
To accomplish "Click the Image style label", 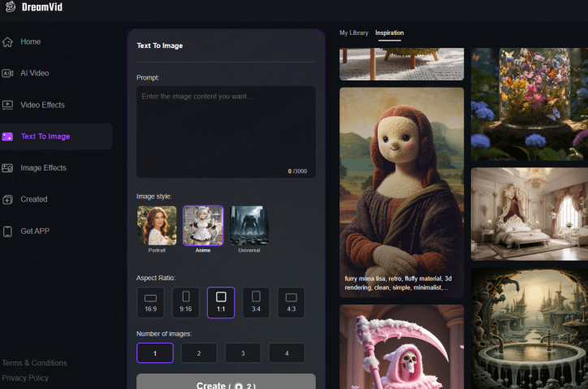I will tap(153, 197).
